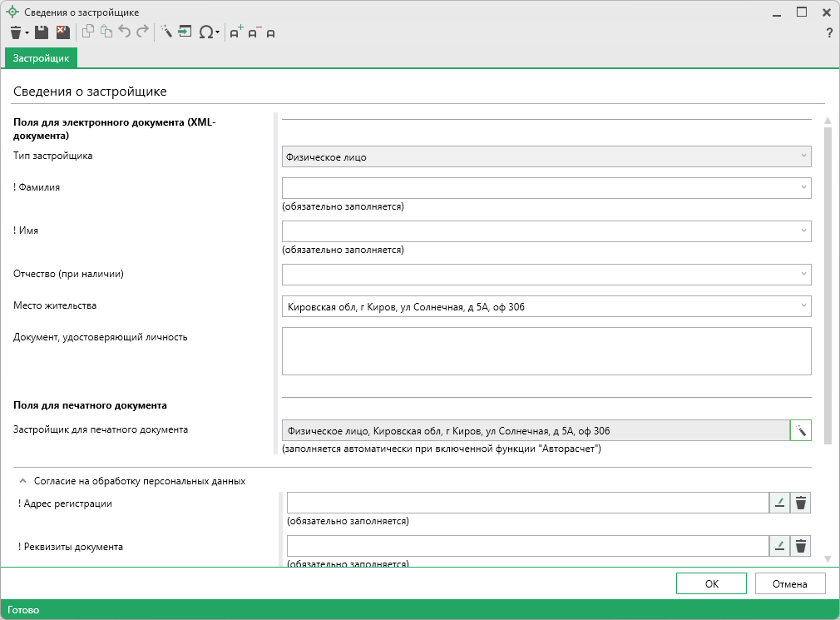The height and width of the screenshot is (620, 840).
Task: Click the decrease font size icon
Action: (254, 32)
